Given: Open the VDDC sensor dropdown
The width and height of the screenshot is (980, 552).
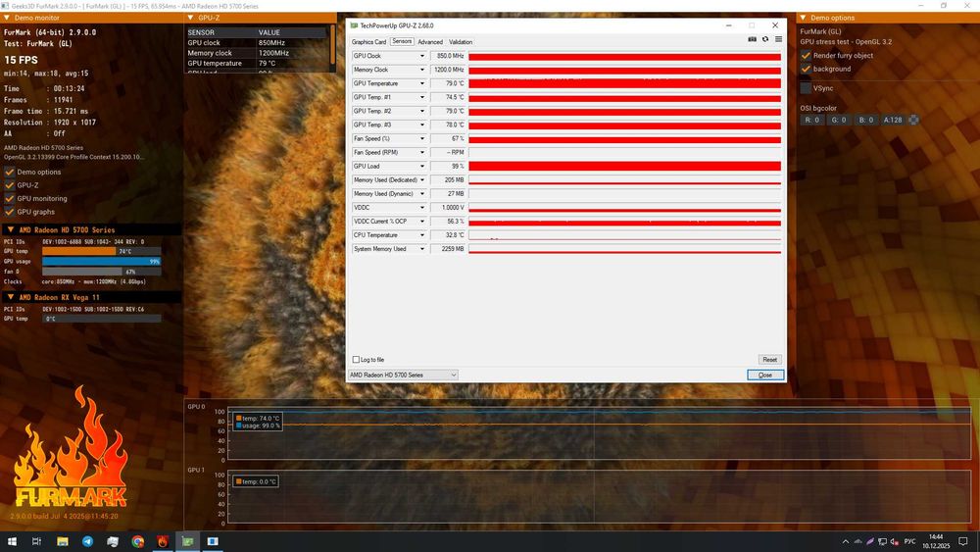Looking at the screenshot, I should click(x=421, y=208).
